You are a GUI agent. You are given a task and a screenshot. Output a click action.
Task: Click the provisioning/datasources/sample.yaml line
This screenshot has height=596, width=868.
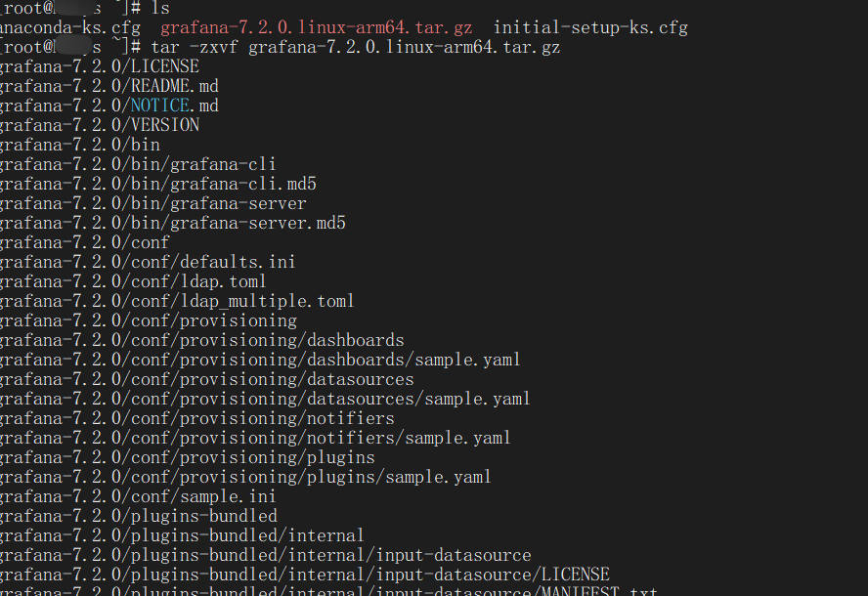coord(264,399)
